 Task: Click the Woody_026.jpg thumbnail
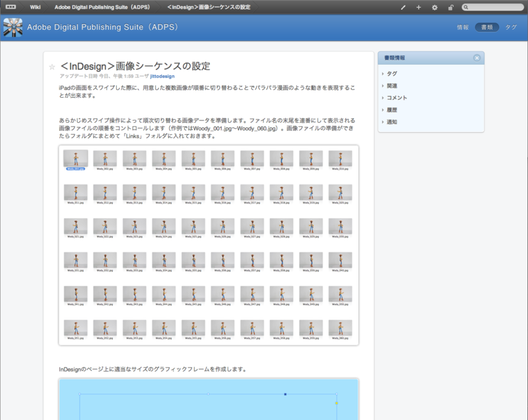coord(222,226)
